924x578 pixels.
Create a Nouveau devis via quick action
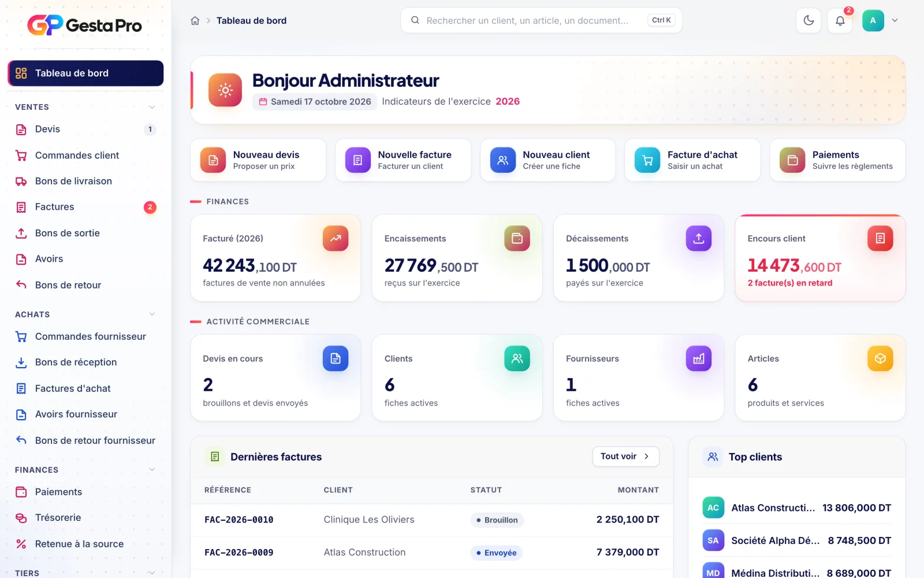point(258,160)
